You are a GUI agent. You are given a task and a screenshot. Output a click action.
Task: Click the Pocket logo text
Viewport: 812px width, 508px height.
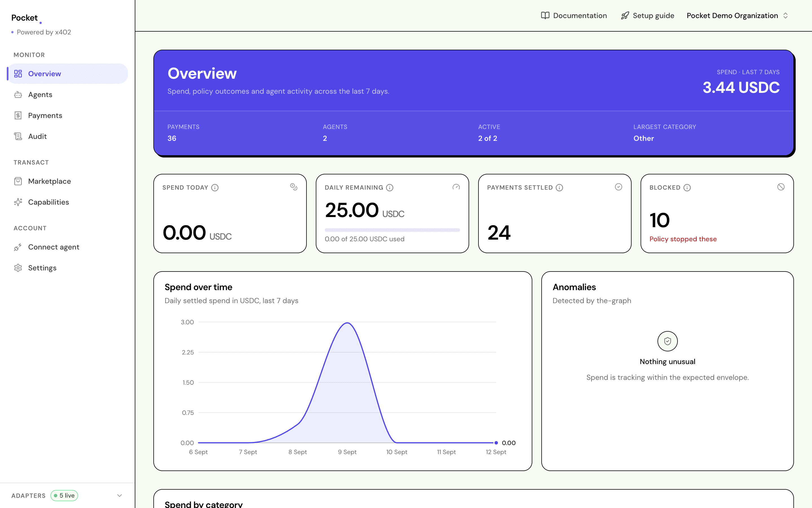[25, 18]
